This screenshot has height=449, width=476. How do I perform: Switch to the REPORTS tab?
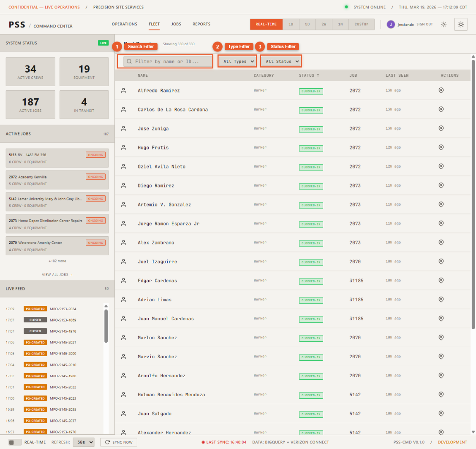pyautogui.click(x=201, y=24)
